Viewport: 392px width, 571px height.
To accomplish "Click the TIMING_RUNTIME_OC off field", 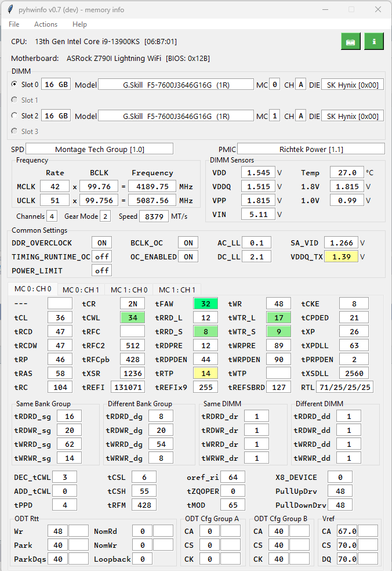I will point(102,256).
